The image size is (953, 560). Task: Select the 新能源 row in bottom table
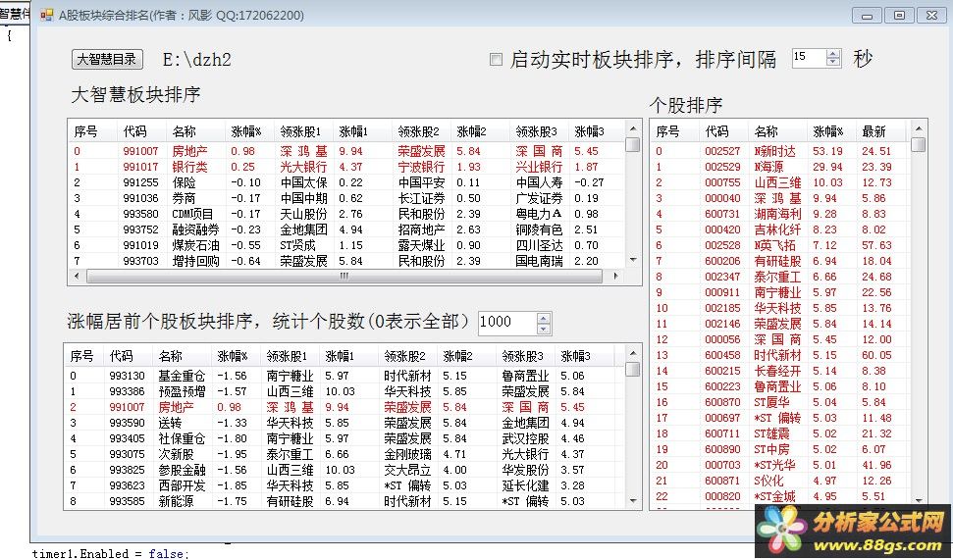point(344,502)
